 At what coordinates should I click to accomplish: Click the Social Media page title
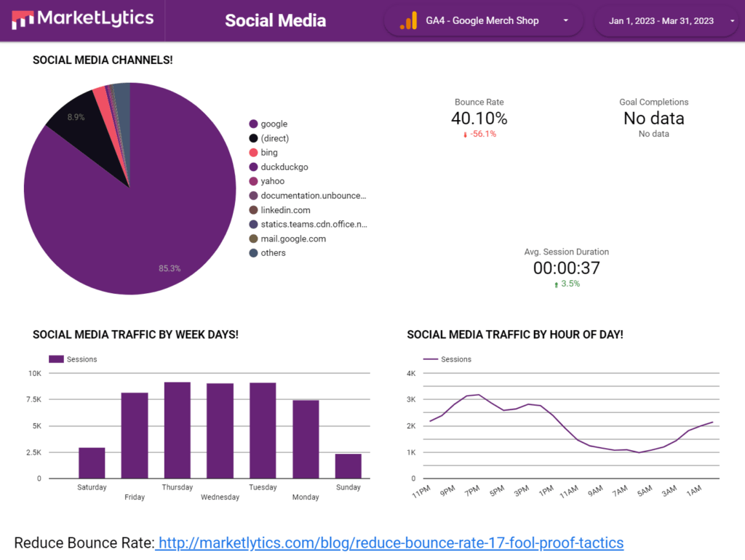tap(275, 20)
